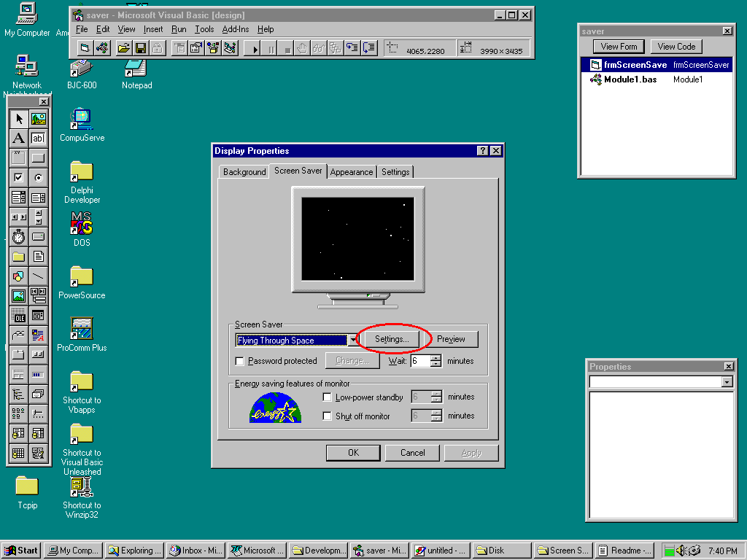Select the Line tool in the toolbox

pyautogui.click(x=38, y=276)
